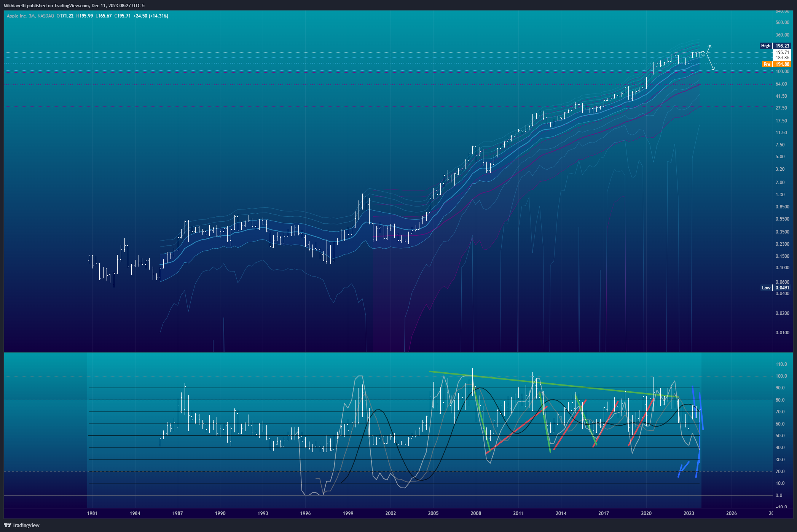
Task: Click the 1987 year on time axis
Action: coord(178,513)
